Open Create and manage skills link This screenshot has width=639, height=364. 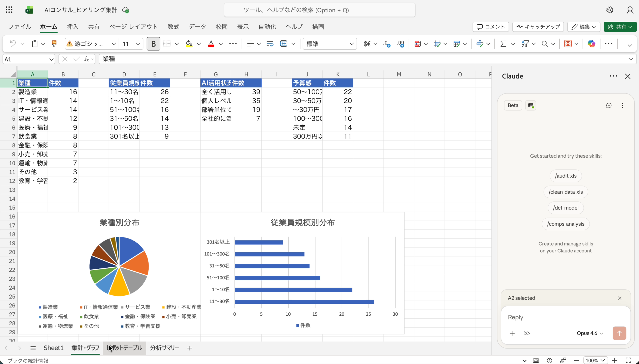[x=565, y=243]
